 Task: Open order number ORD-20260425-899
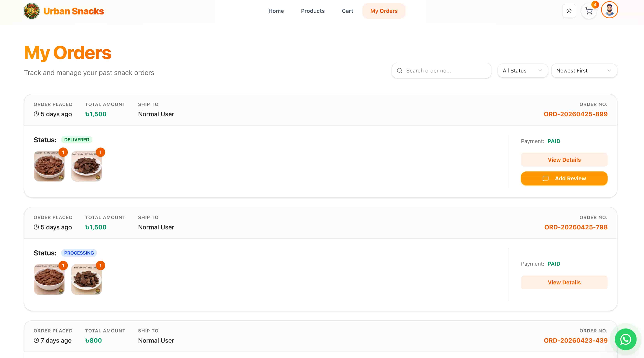point(576,114)
